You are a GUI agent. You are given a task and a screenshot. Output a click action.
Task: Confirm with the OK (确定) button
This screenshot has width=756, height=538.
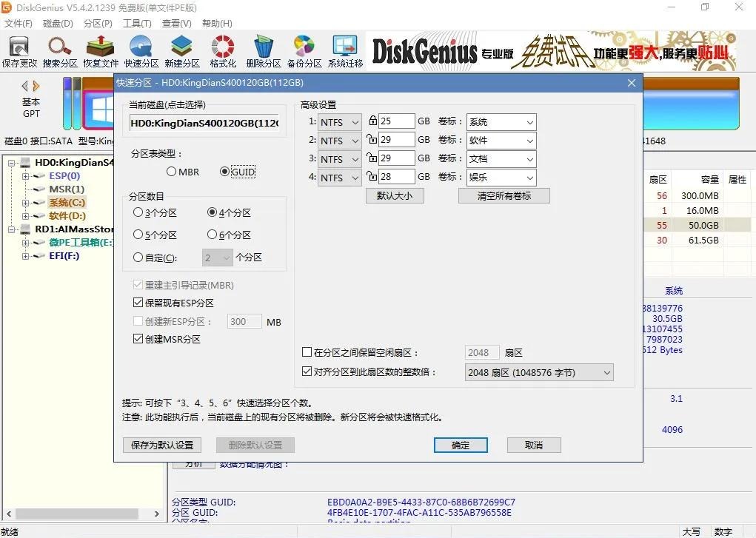click(461, 445)
